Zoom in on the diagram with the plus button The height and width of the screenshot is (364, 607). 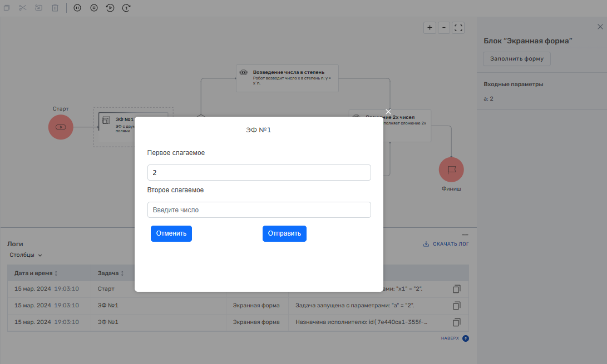430,28
